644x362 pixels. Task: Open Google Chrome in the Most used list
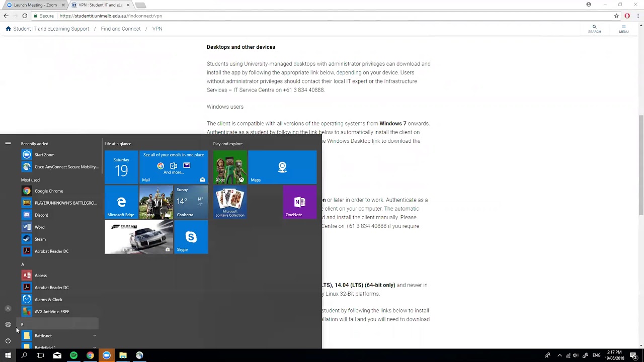tap(59, 191)
